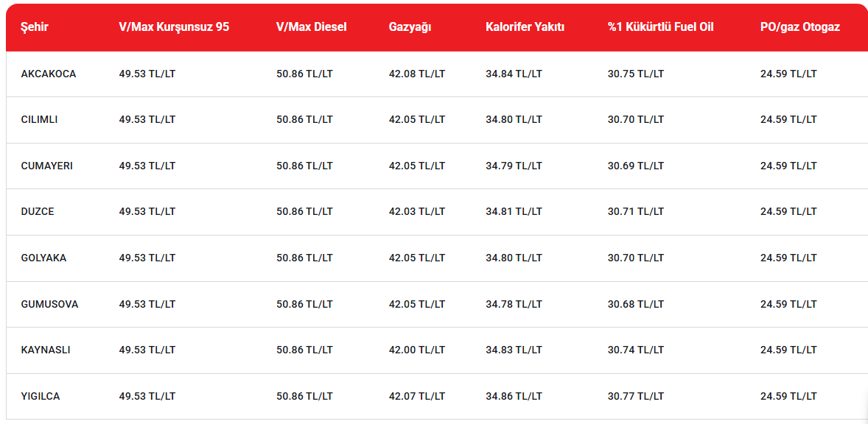Image resolution: width=868 pixels, height=424 pixels.
Task: Click the Şehir column header
Action: click(x=35, y=27)
